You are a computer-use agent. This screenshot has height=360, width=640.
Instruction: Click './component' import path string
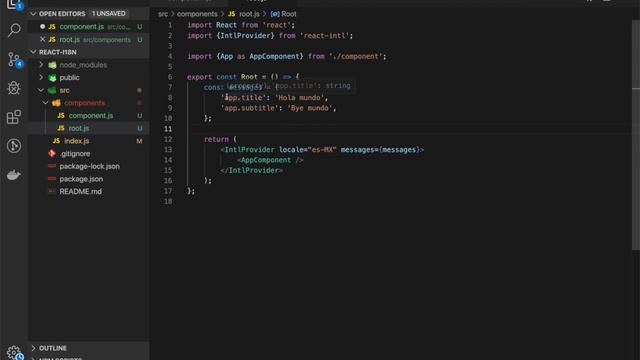pyautogui.click(x=355, y=56)
